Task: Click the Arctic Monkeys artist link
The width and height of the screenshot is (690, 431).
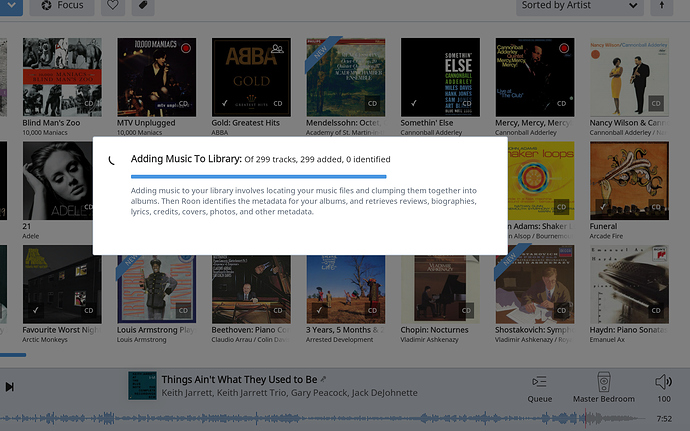Action: (45, 339)
